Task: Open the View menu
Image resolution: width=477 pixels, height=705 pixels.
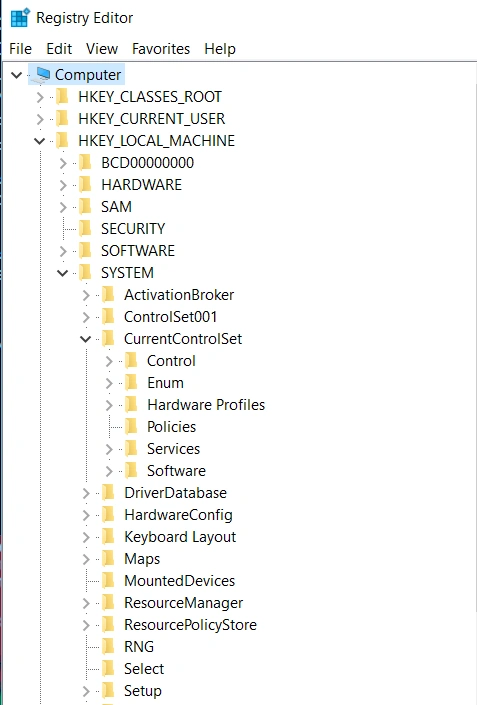Action: 102,49
